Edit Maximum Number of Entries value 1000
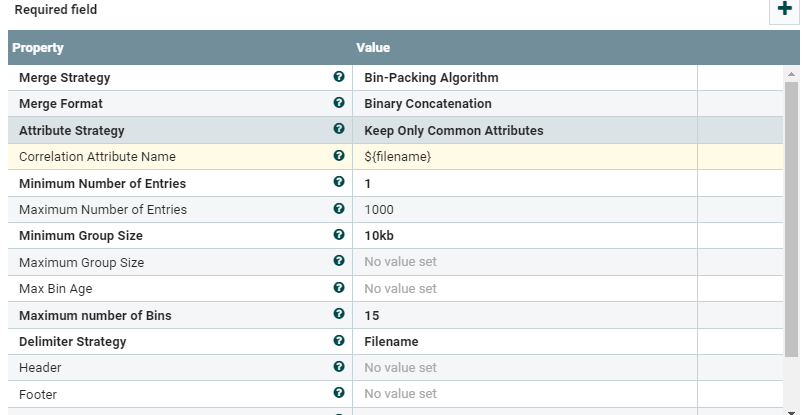803x415 pixels. pos(379,209)
